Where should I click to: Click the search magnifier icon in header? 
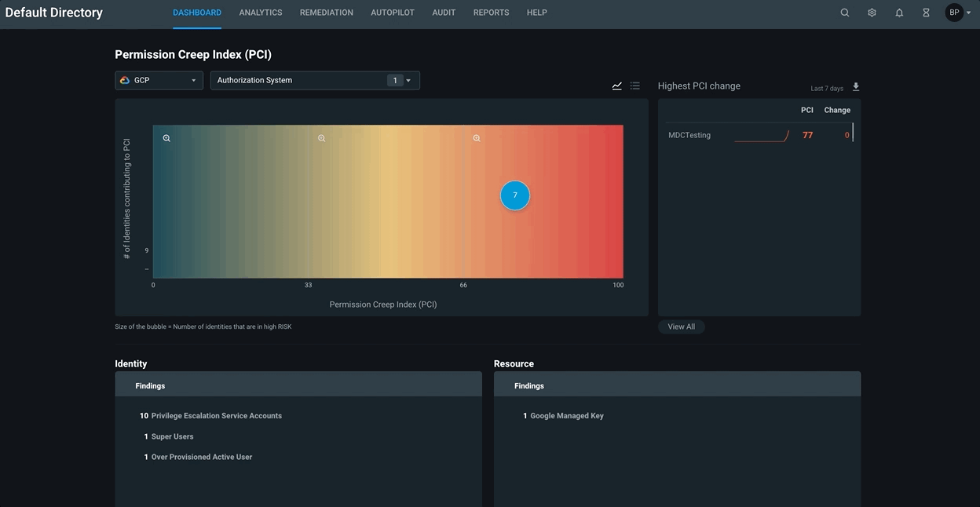845,13
